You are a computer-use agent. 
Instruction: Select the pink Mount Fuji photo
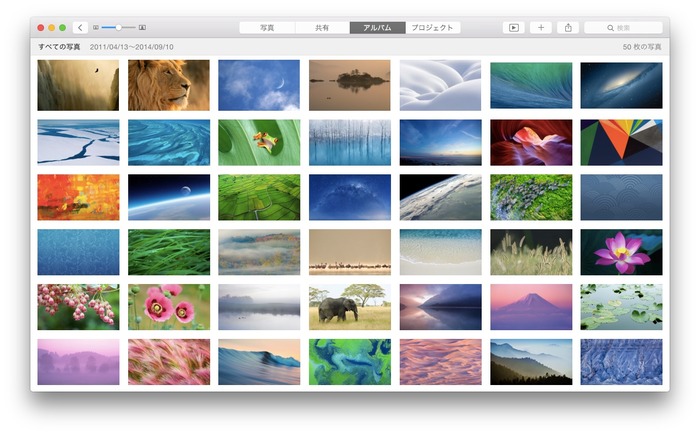pyautogui.click(x=531, y=307)
